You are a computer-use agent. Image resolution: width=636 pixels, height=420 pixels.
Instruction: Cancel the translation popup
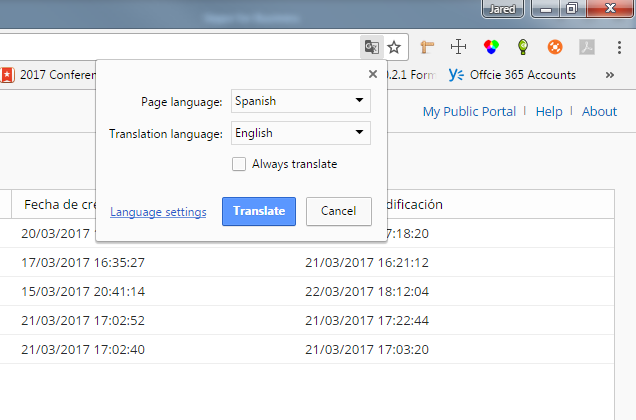pos(338,211)
